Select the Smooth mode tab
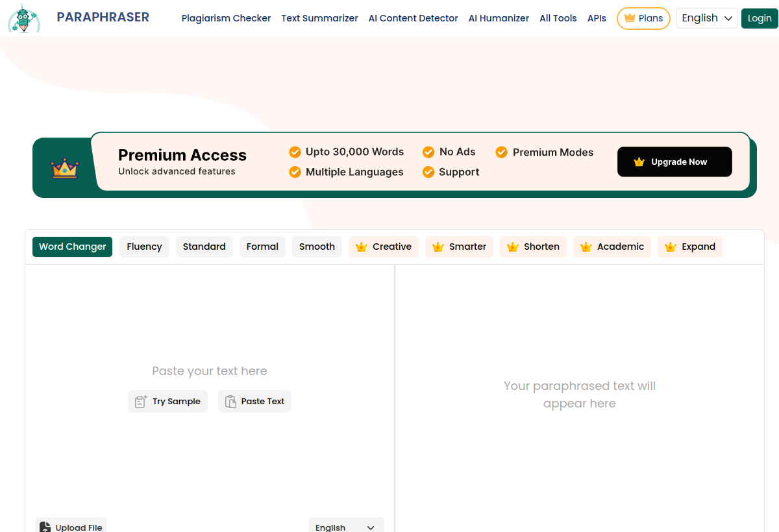 (317, 247)
